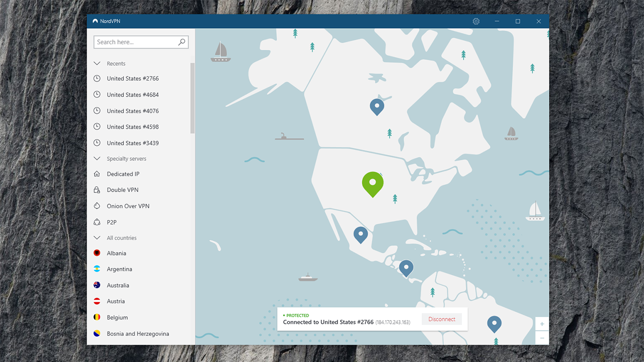
Task: Click the NordVPN logo in title bar
Action: click(95, 21)
